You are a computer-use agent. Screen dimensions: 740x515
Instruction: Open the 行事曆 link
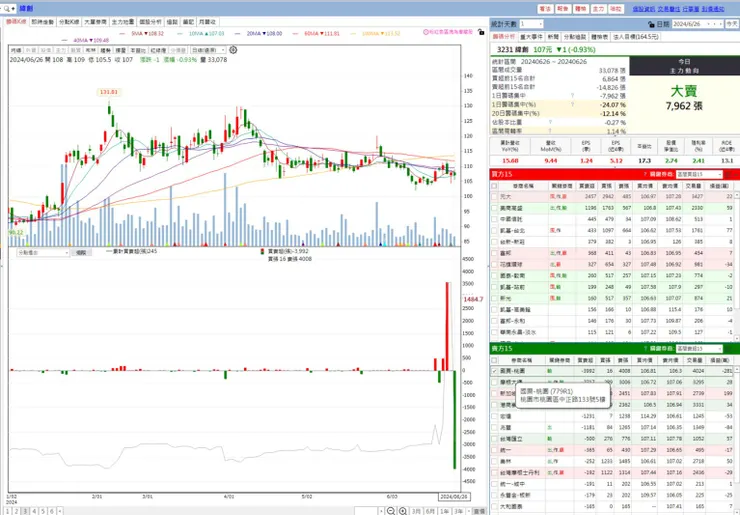point(690,9)
